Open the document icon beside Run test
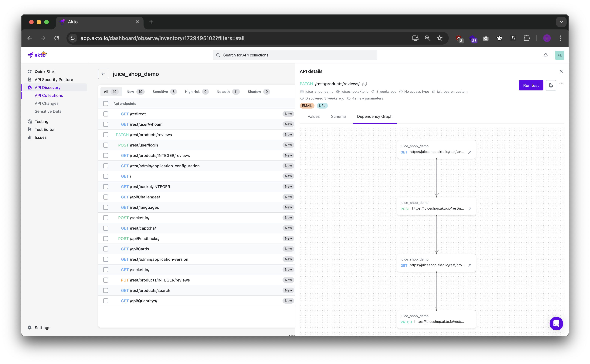Viewport: 590px width, 364px height. click(x=551, y=86)
